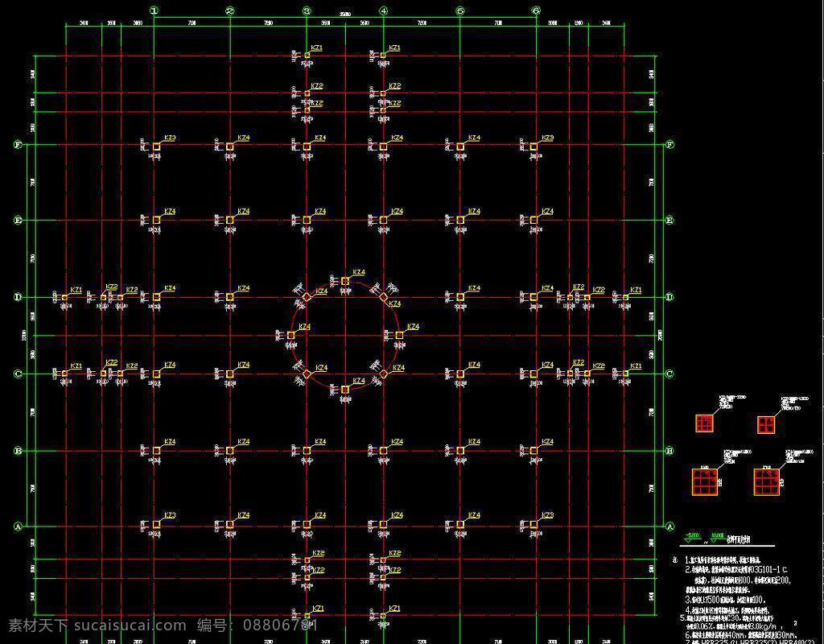The width and height of the screenshot is (824, 644).
Task: Pick axis bubble A on right edge
Action: (669, 526)
